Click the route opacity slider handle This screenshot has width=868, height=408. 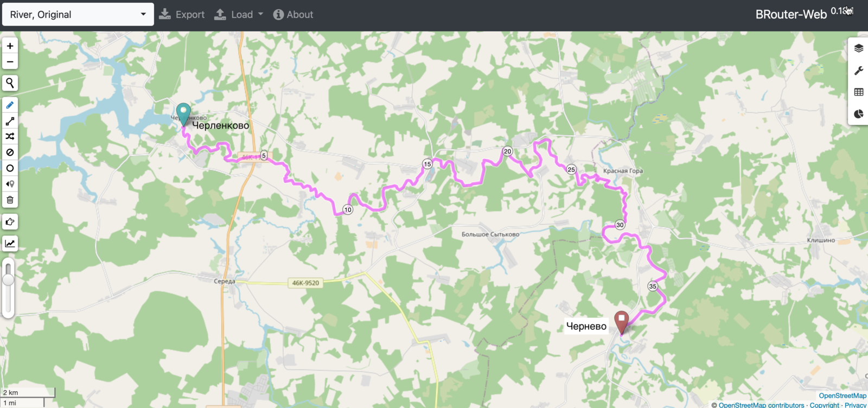pyautogui.click(x=8, y=280)
